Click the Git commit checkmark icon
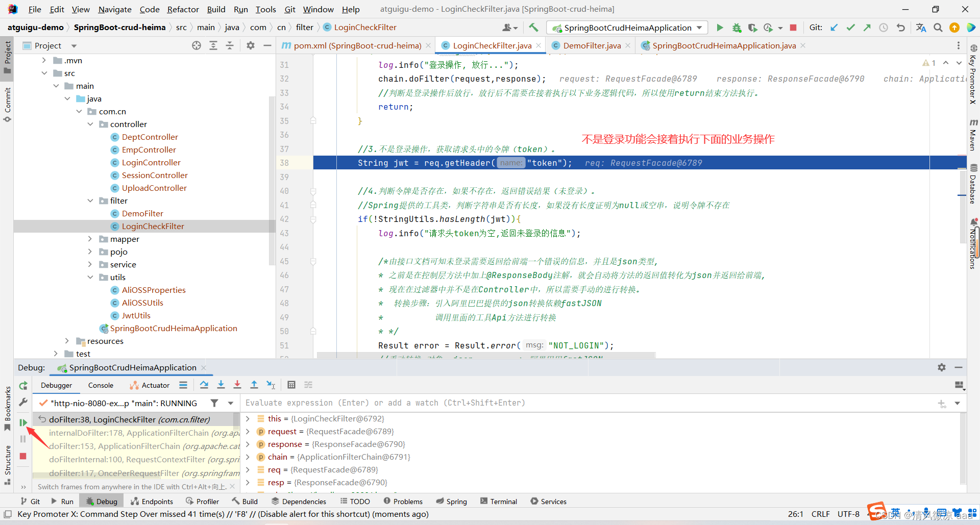 point(850,28)
